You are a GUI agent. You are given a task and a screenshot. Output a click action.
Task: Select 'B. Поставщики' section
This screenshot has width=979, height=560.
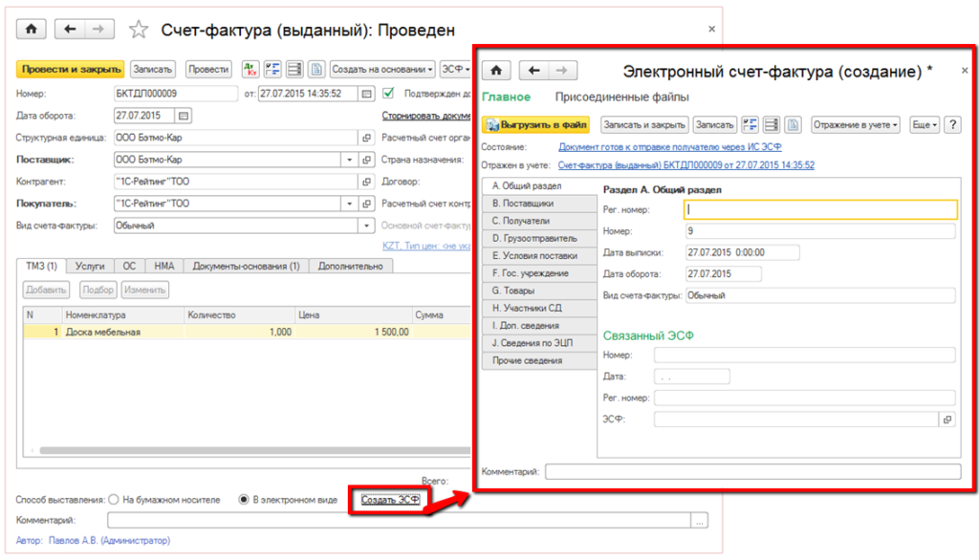539,204
